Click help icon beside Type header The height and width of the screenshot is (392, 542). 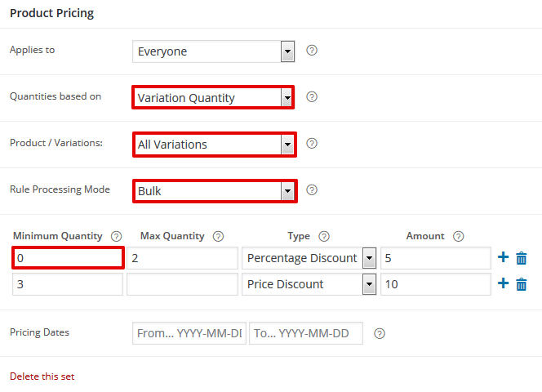pos(324,236)
